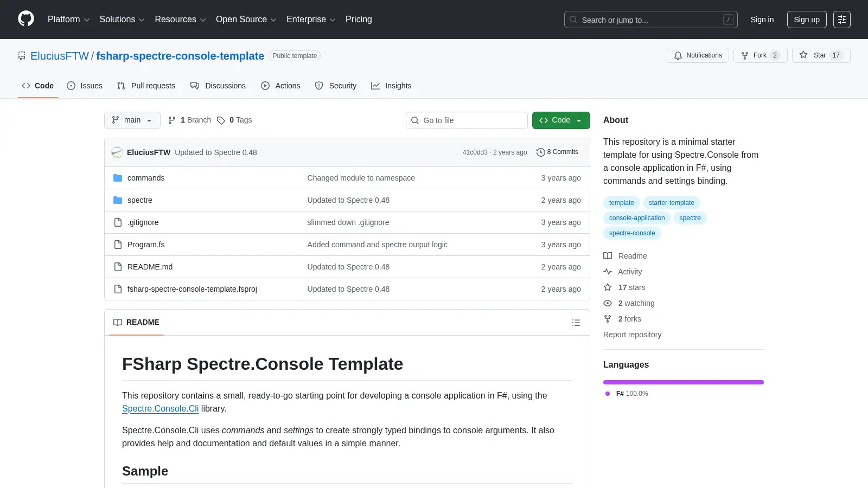Open the green Code dropdown button

(x=561, y=120)
